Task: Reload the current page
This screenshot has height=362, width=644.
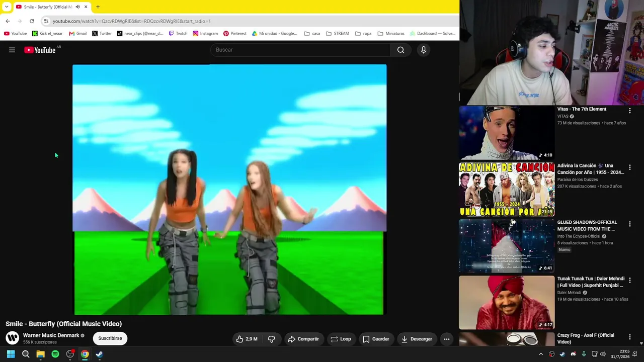Action: pyautogui.click(x=32, y=21)
